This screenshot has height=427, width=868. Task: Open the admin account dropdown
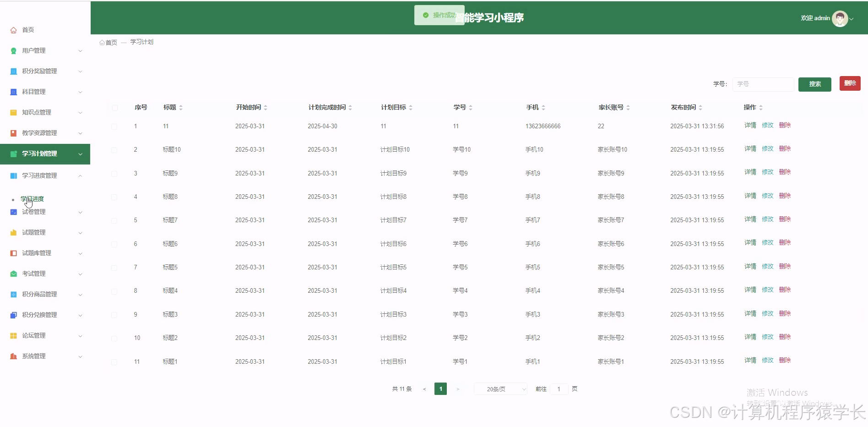pos(851,19)
